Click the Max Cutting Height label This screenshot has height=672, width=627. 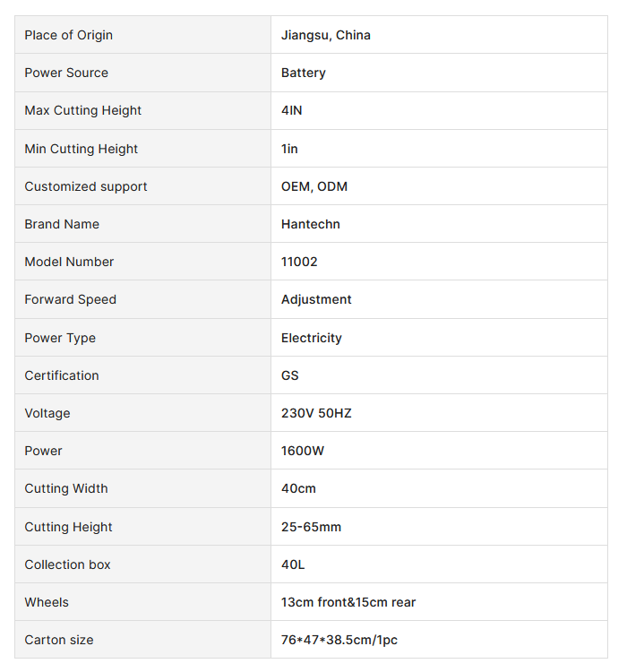(83, 110)
